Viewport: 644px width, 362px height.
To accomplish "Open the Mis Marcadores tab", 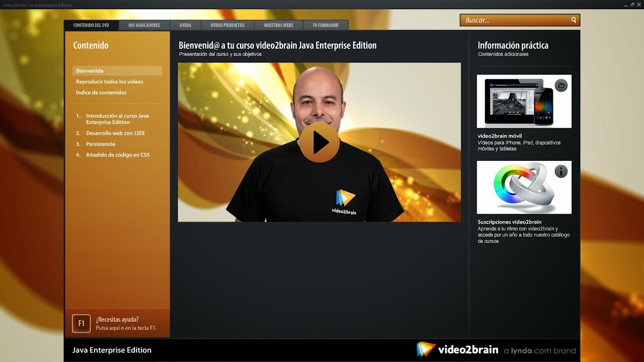I will click(x=144, y=25).
